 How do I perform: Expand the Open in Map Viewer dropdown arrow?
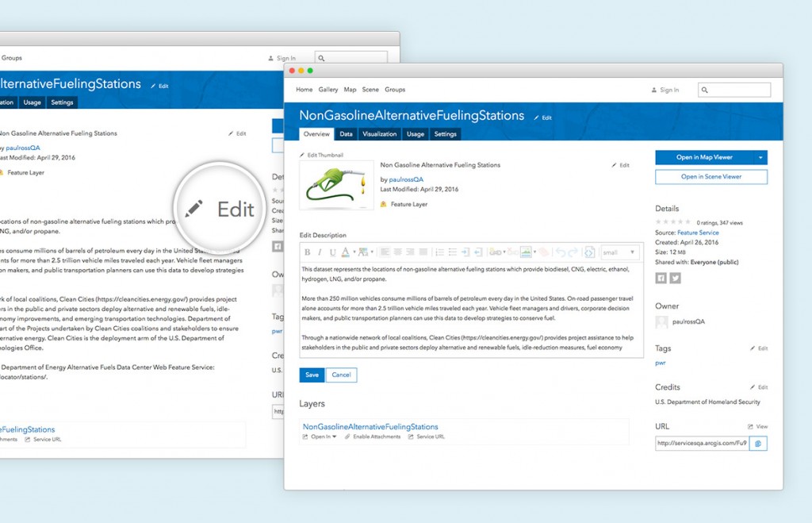point(762,157)
